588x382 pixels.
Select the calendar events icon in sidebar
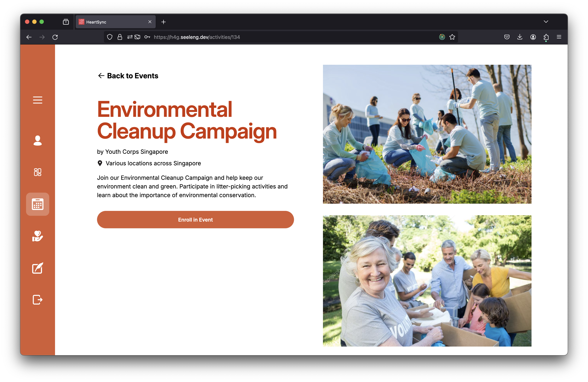pyautogui.click(x=37, y=204)
